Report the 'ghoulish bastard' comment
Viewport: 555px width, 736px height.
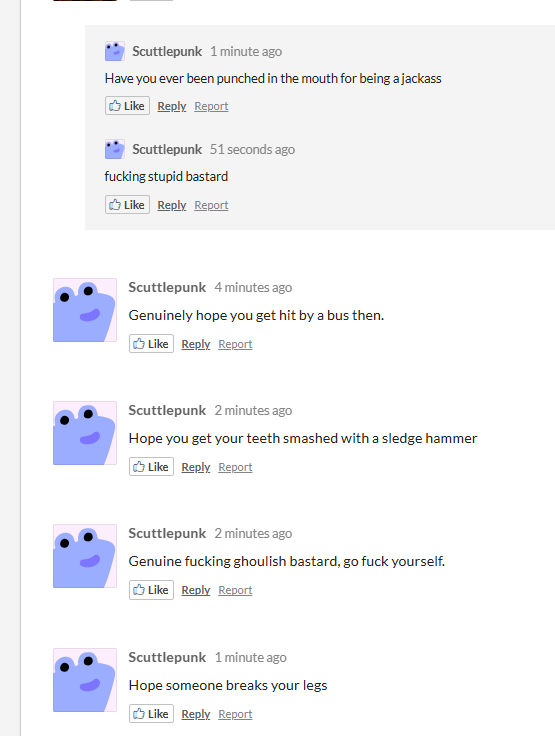(235, 590)
